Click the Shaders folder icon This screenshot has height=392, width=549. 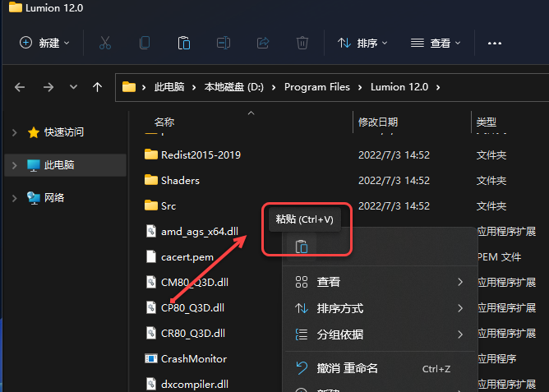tap(151, 180)
